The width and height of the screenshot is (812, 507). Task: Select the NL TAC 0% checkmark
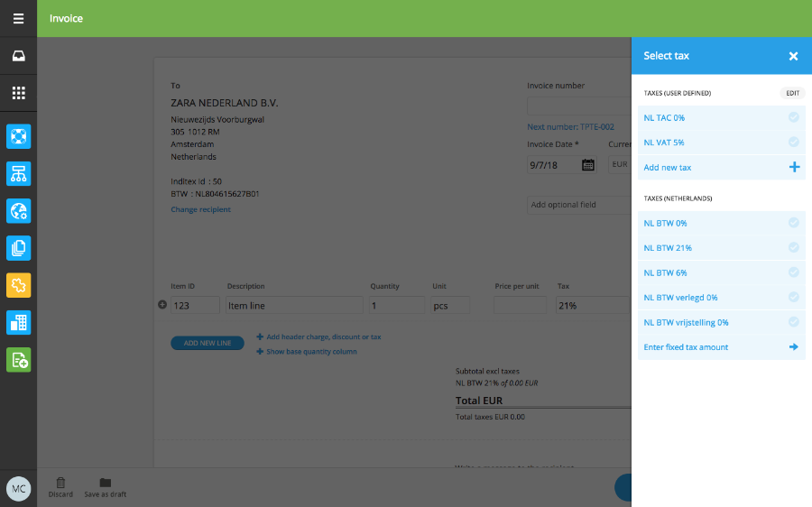[x=793, y=117]
